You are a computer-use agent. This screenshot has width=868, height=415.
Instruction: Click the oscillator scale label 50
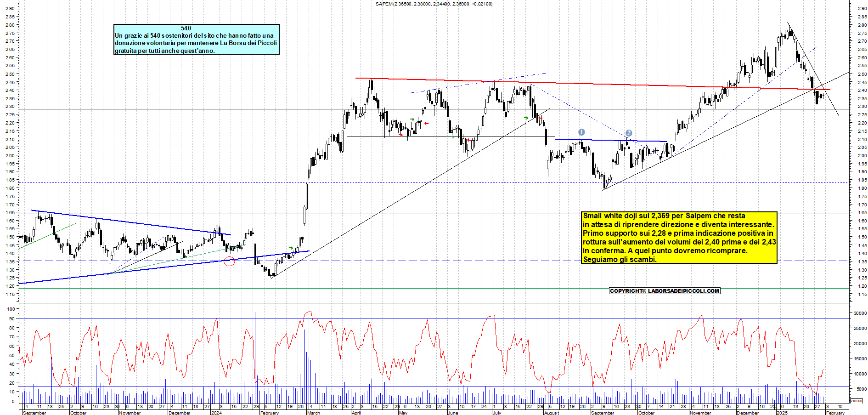[x=12, y=355]
